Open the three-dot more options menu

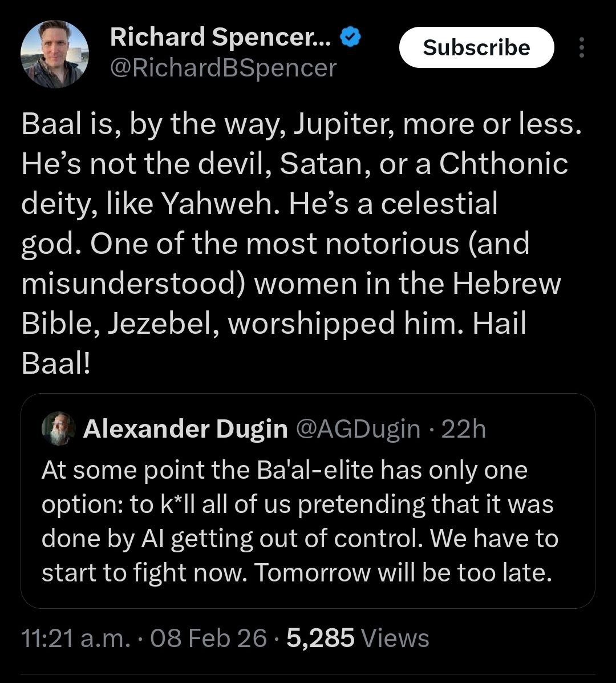coord(581,48)
